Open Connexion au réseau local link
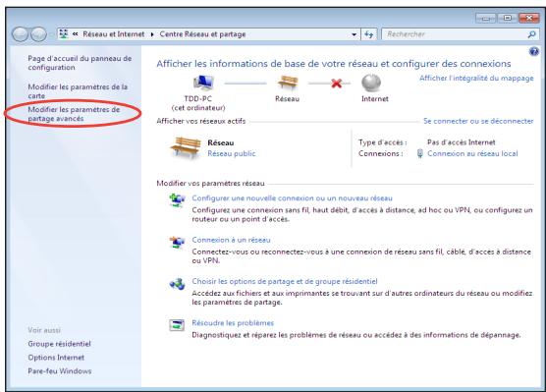This screenshot has height=392, width=546. 472,153
